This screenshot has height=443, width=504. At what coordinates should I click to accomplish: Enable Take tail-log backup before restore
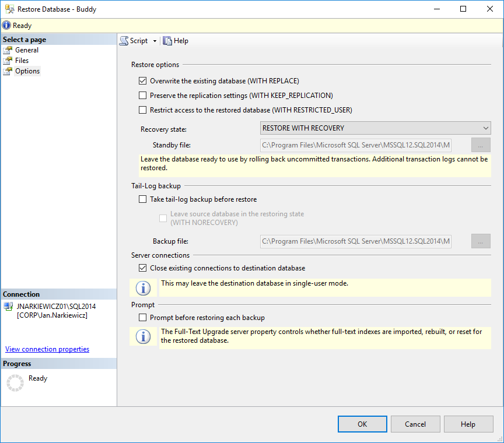[x=142, y=199]
